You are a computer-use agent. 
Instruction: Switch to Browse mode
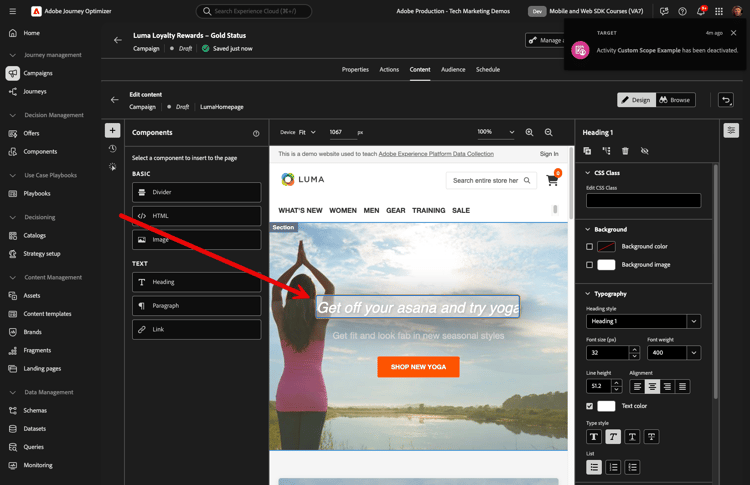675,100
